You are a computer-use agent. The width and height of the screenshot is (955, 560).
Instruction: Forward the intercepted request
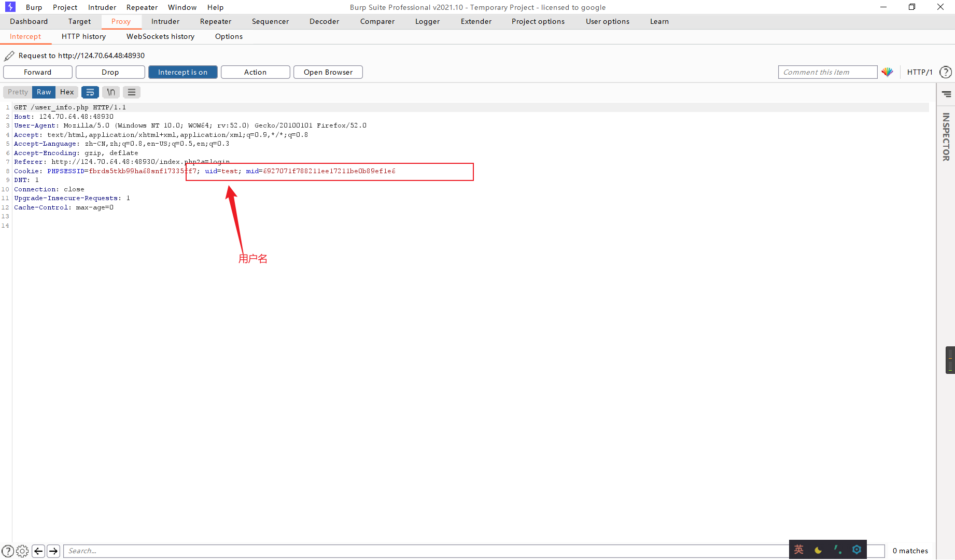tap(38, 72)
